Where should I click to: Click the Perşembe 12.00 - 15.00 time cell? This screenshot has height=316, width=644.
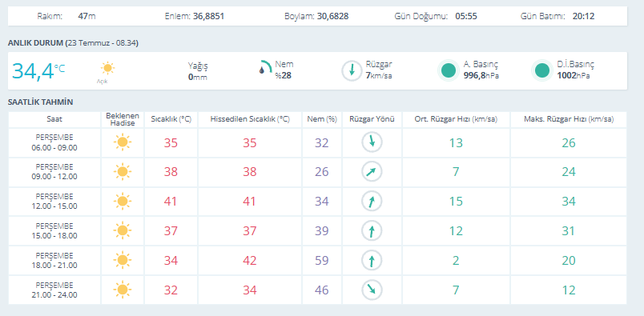click(x=54, y=202)
